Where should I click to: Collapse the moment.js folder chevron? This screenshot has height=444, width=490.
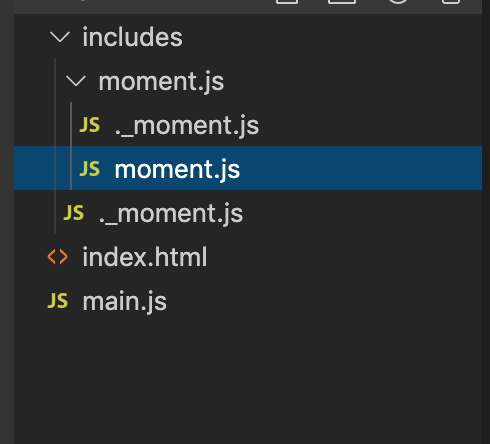[76, 81]
